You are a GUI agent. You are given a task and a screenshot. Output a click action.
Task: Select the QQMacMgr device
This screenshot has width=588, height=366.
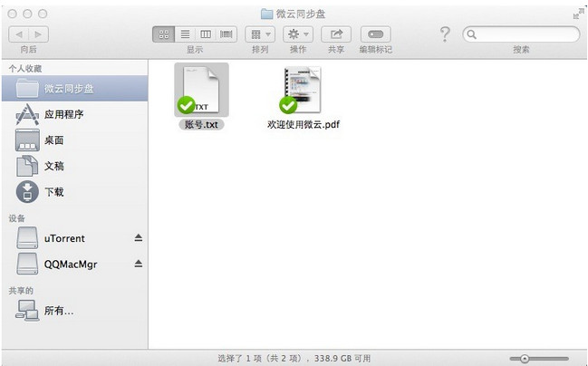74,264
